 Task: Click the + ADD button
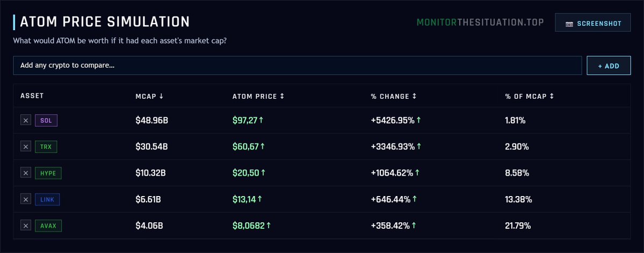coord(609,66)
